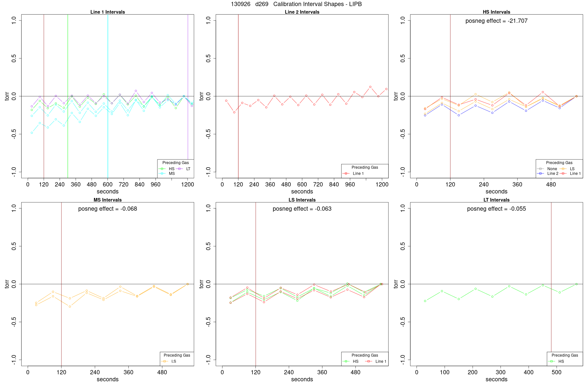This screenshot has height=392, width=588.
Task: Click the orange LS marker in HS Intervals legend
Action: [x=563, y=169]
